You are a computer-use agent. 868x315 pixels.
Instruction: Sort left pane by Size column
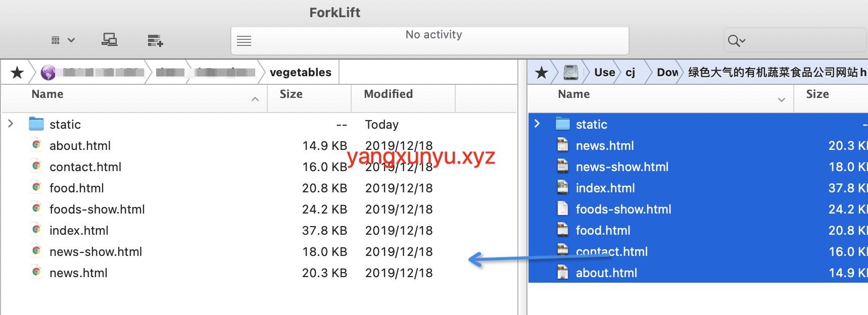pos(291,94)
